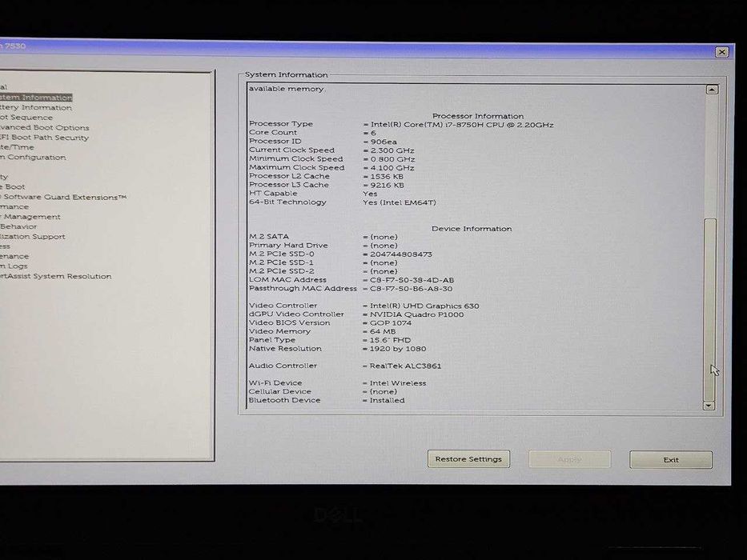The height and width of the screenshot is (560, 747).
Task: Click the 64-Bit Technology row
Action: (x=343, y=202)
